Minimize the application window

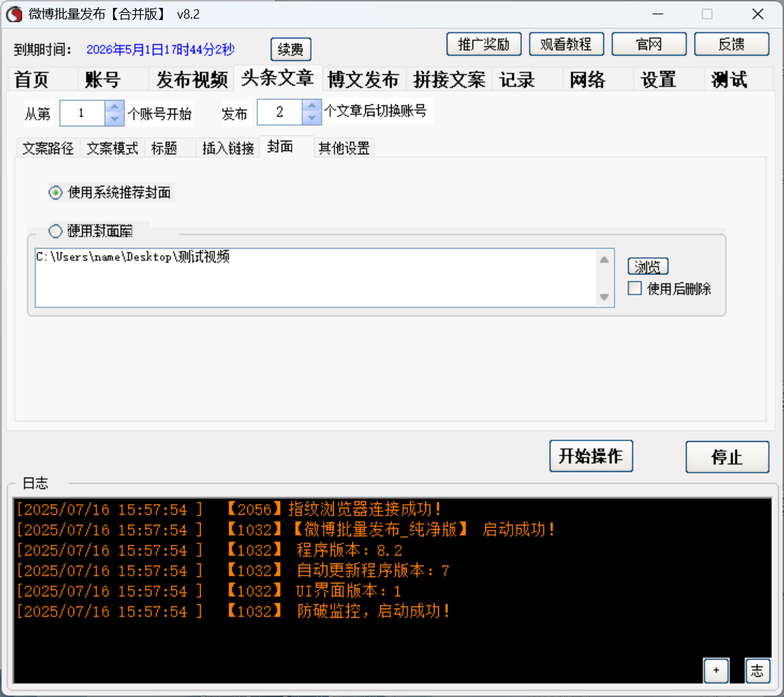pos(658,14)
